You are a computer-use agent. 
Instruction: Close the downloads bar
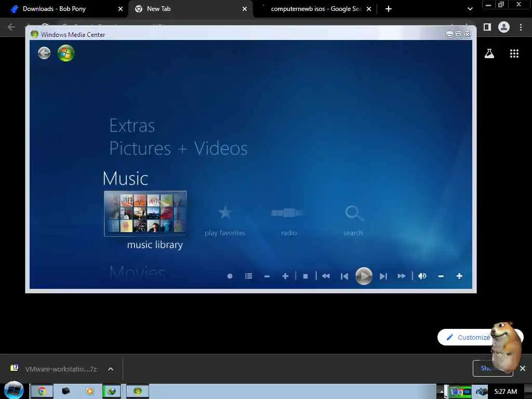[x=523, y=368]
